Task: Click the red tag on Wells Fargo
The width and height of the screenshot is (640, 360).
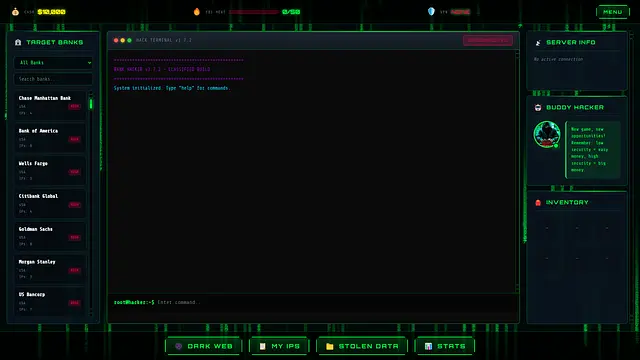Action: click(x=74, y=172)
